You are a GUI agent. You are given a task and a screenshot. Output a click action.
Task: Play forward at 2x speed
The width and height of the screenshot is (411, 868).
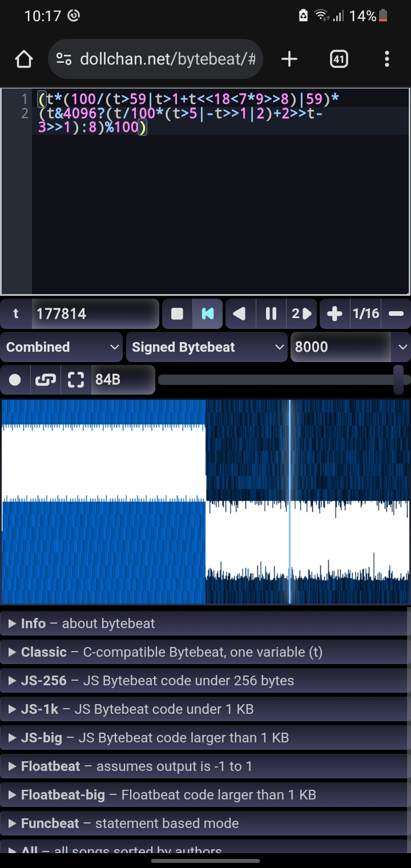tap(302, 314)
